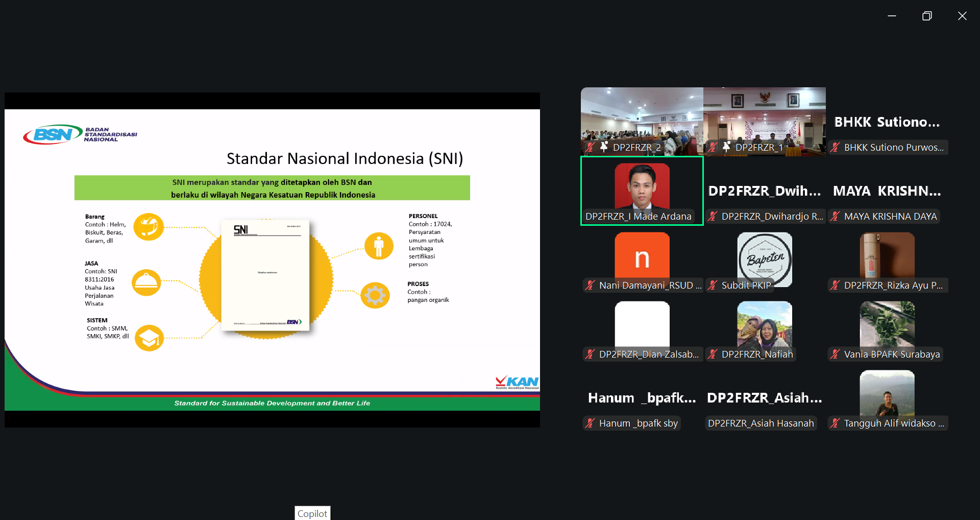Click the pin icon on DP2FRZR_2 video
This screenshot has height=520, width=980.
click(x=604, y=147)
